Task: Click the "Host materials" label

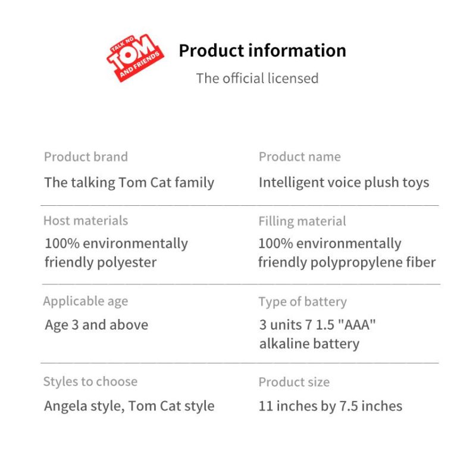Action: tap(86, 221)
